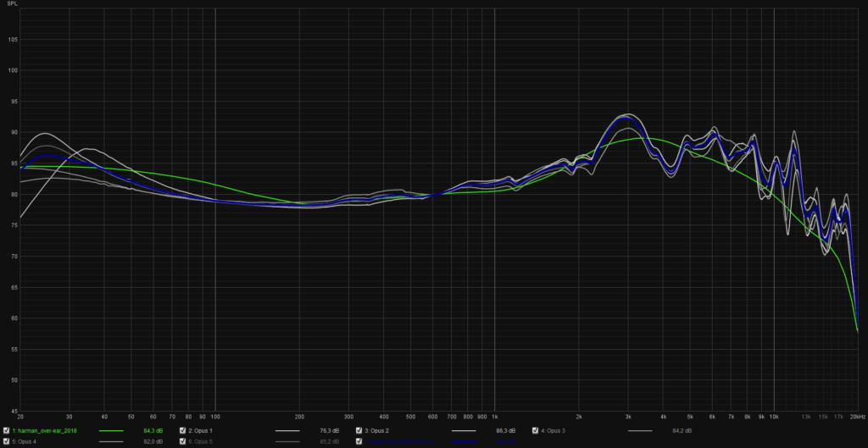
Task: Click the Opus 5 line swatch in legend
Action: click(x=287, y=441)
